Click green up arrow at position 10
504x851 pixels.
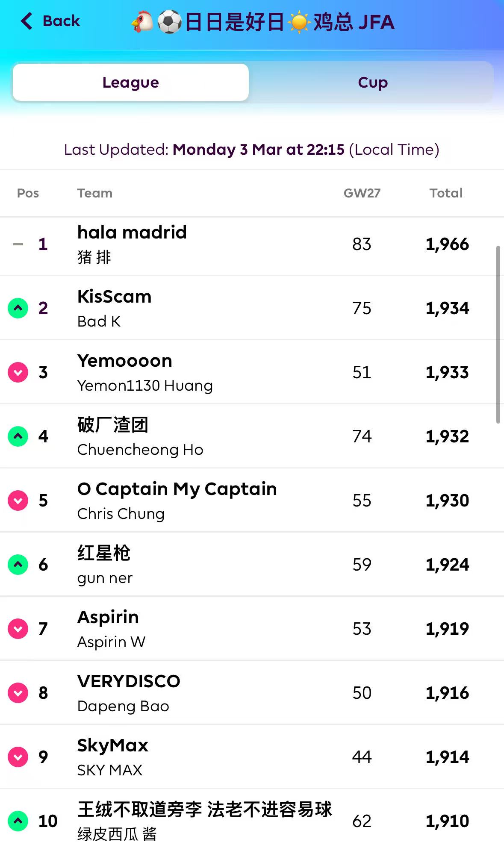pos(18,821)
